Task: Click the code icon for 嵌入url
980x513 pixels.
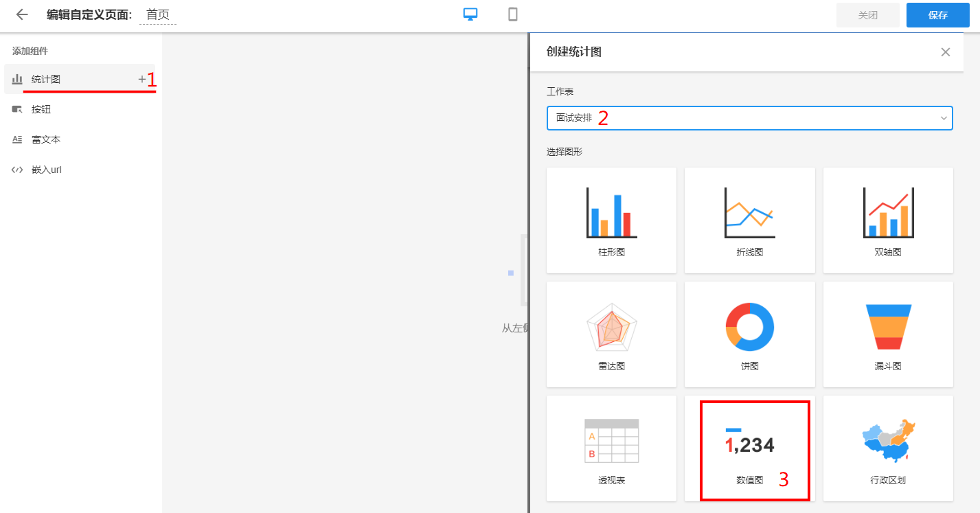Action: pos(18,170)
